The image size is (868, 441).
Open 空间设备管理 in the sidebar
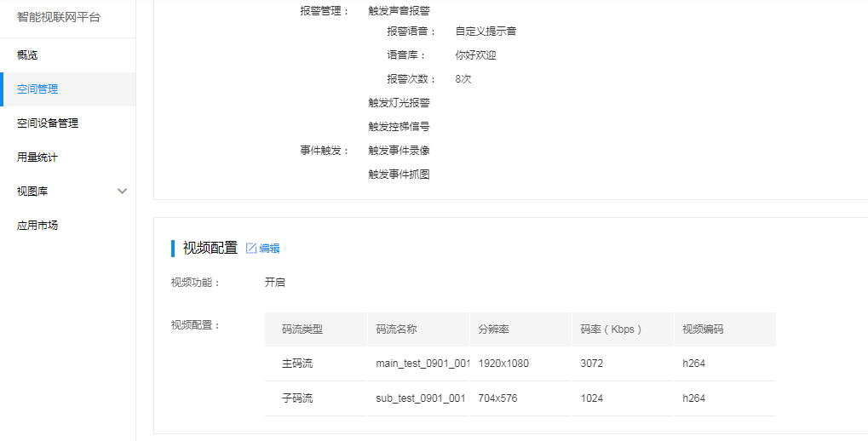[x=48, y=123]
